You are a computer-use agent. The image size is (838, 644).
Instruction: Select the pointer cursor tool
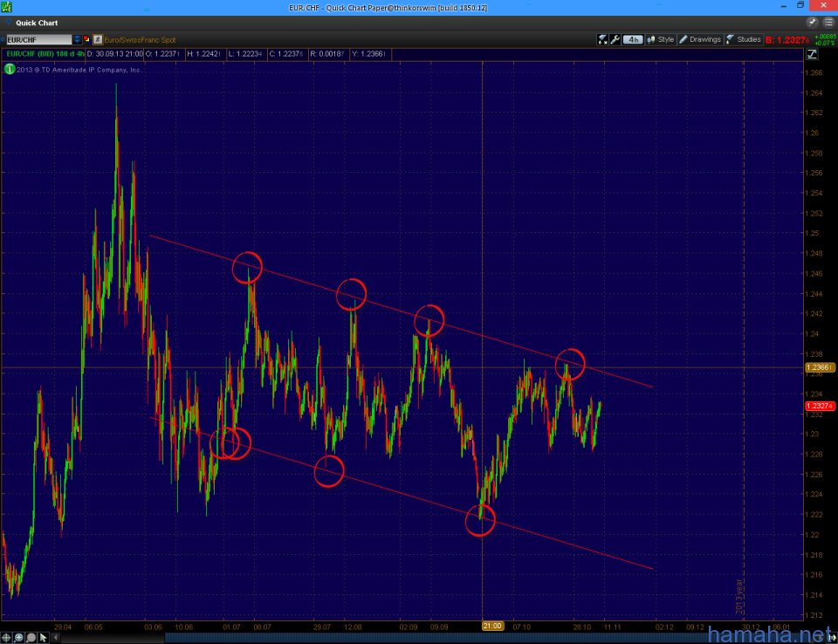coord(44,638)
